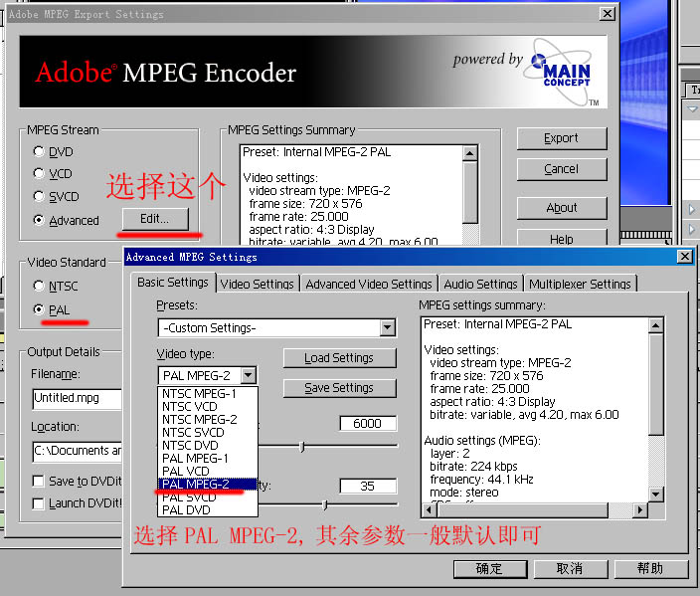Image resolution: width=700 pixels, height=596 pixels.
Task: Click the Location path field
Action: click(77, 452)
